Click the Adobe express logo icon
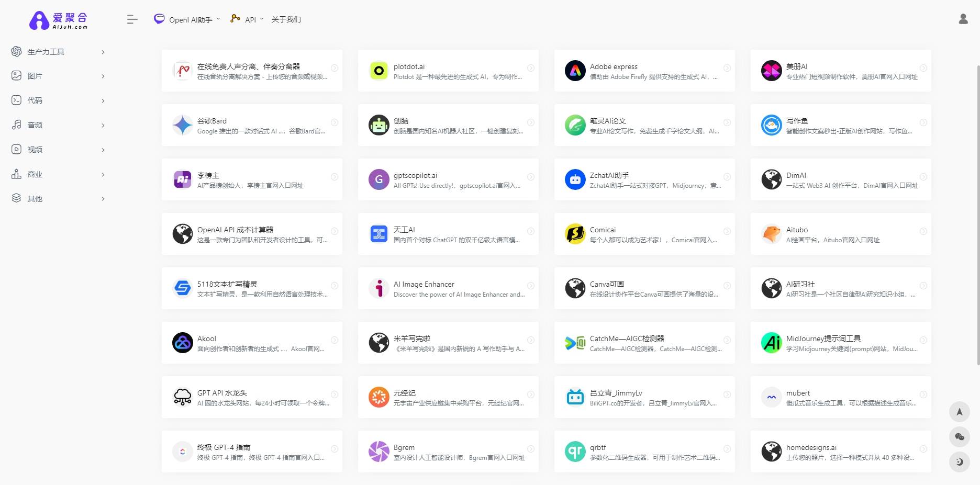This screenshot has width=980, height=485. [x=575, y=71]
